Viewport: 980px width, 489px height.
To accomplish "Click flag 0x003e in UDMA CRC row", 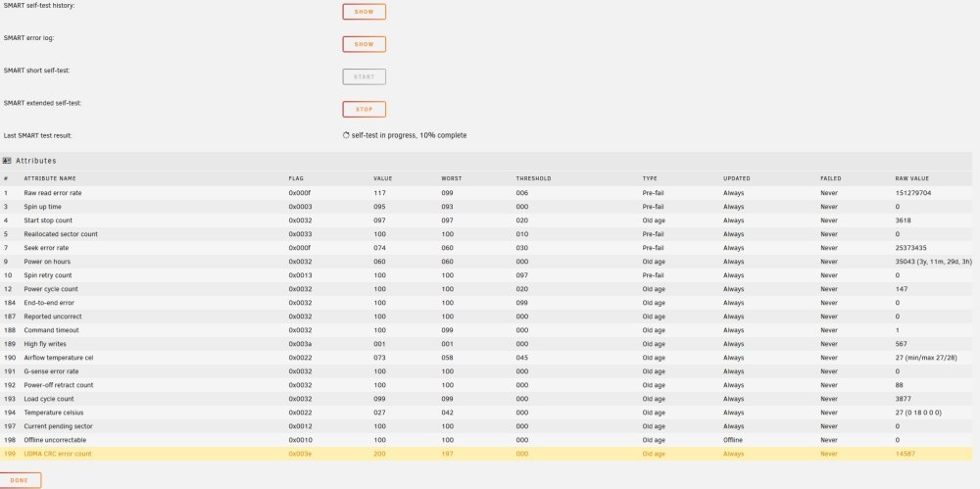I will coord(300,454).
